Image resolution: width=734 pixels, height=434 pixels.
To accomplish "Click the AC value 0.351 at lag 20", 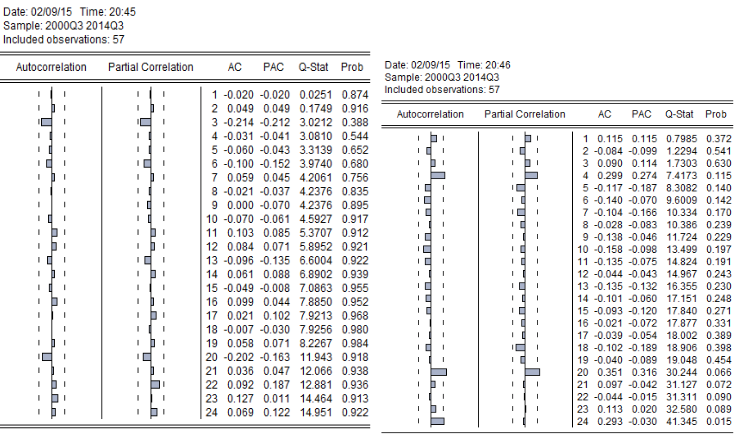I will (610, 373).
